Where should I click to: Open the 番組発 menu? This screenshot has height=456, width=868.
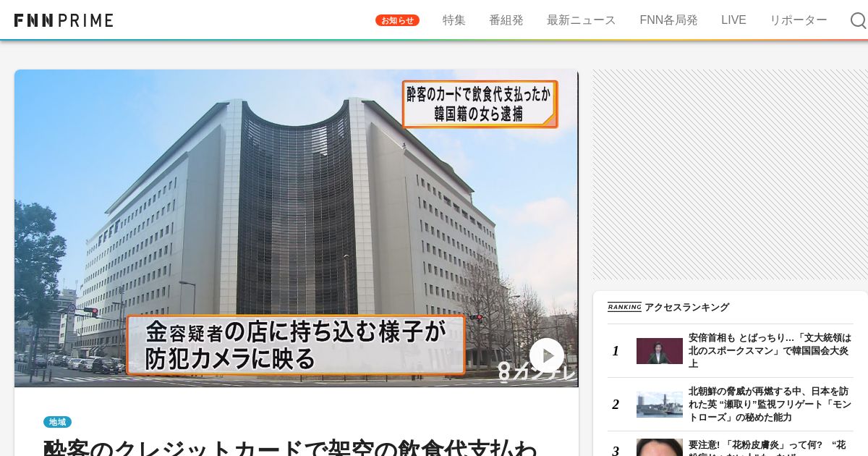click(506, 20)
